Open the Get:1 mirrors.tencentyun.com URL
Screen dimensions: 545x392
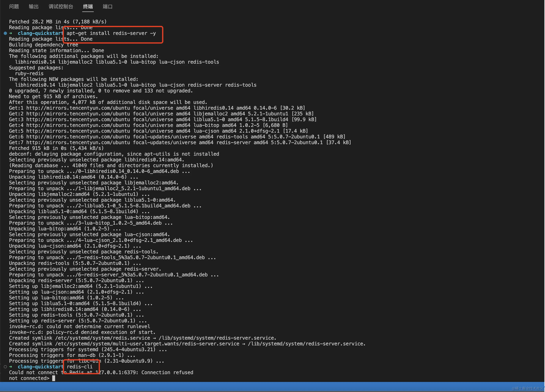[x=78, y=108]
